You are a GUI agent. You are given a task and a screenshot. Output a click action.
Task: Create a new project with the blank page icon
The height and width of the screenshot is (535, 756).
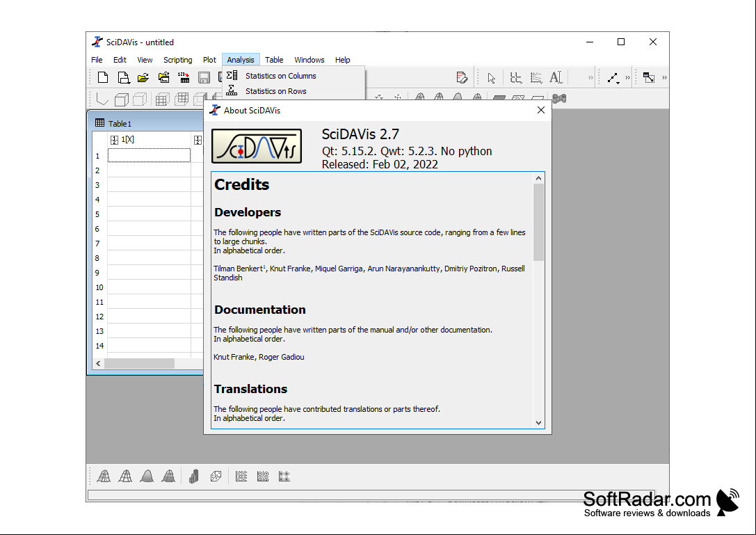click(103, 77)
